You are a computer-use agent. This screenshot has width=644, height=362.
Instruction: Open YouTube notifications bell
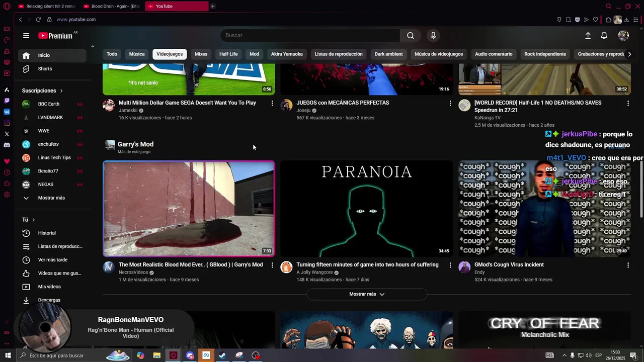(x=604, y=36)
